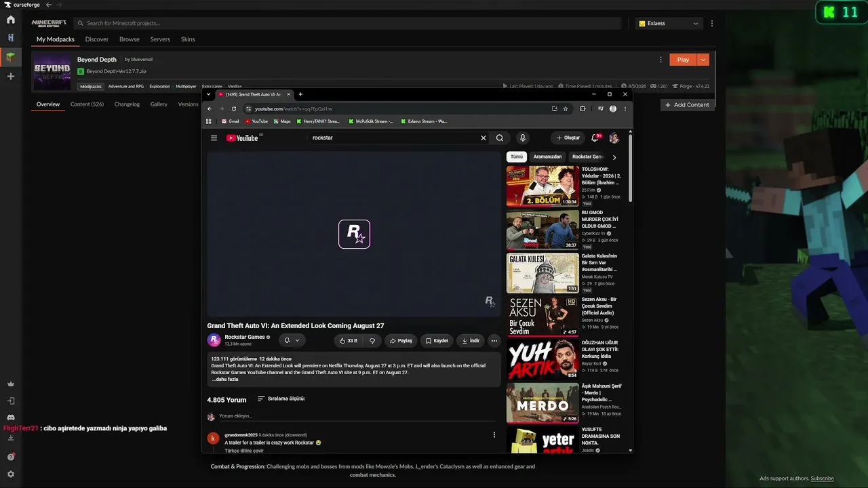Like the video with thumbs up
868x488 pixels.
pyautogui.click(x=349, y=340)
